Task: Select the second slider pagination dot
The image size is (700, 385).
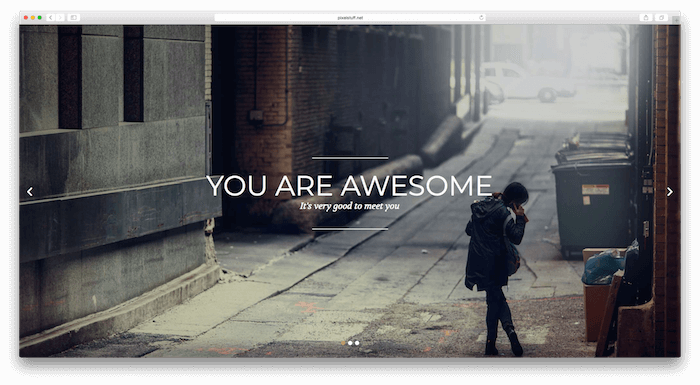Action: (x=350, y=343)
